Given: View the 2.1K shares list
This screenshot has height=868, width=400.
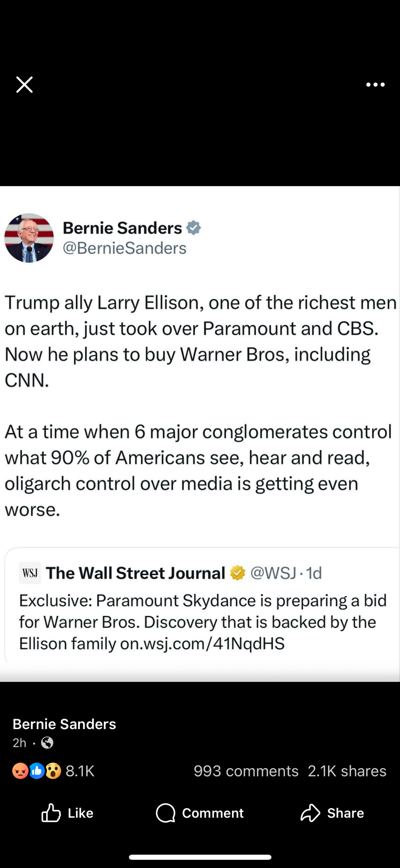Looking at the screenshot, I should point(347,771).
